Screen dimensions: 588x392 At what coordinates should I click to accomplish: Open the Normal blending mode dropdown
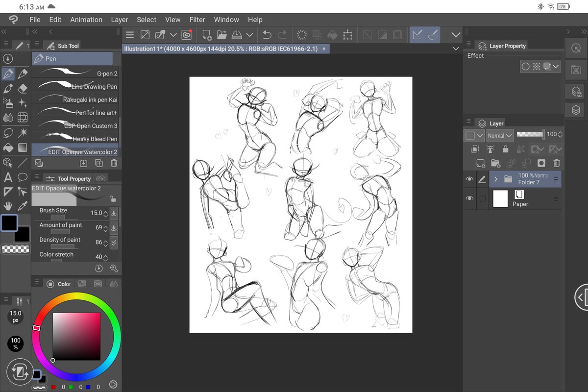point(499,135)
